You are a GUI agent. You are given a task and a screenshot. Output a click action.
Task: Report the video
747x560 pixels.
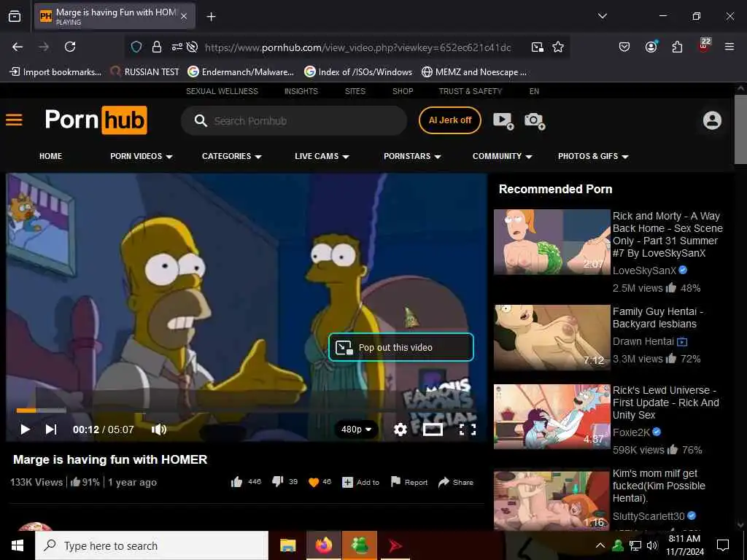coord(409,482)
